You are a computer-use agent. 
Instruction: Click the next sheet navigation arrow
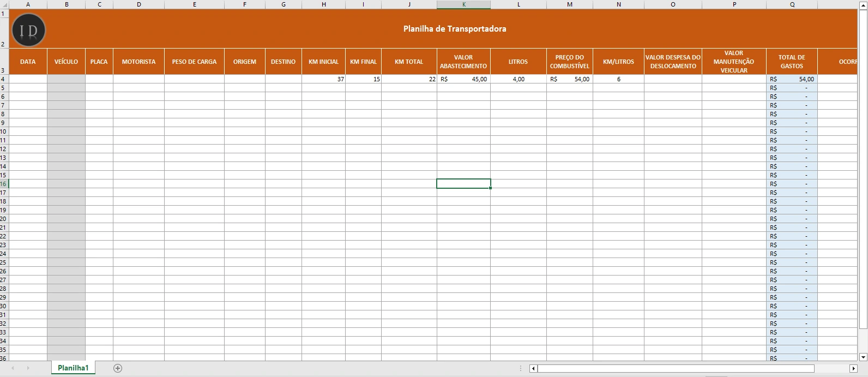28,368
